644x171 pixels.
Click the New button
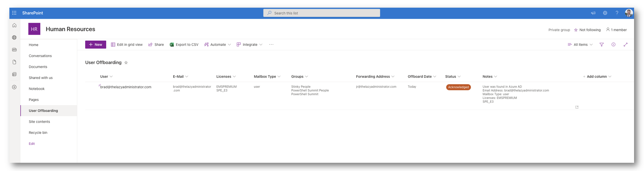(x=96, y=45)
